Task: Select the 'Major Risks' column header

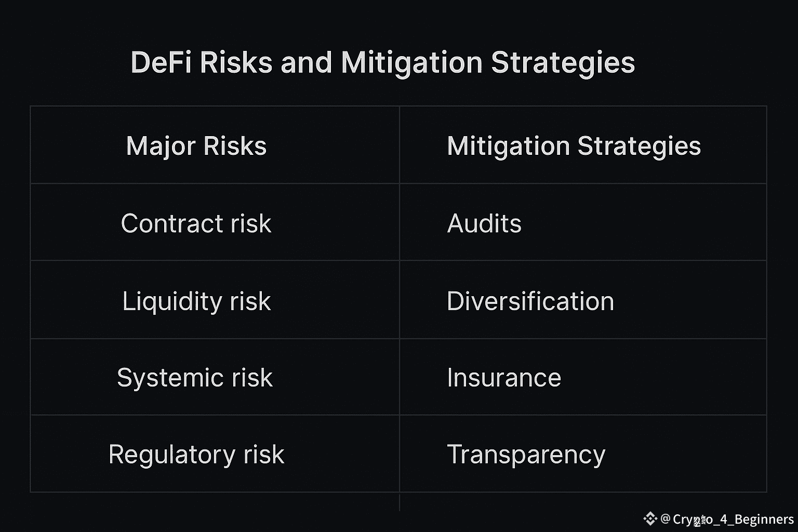Action: [x=196, y=146]
